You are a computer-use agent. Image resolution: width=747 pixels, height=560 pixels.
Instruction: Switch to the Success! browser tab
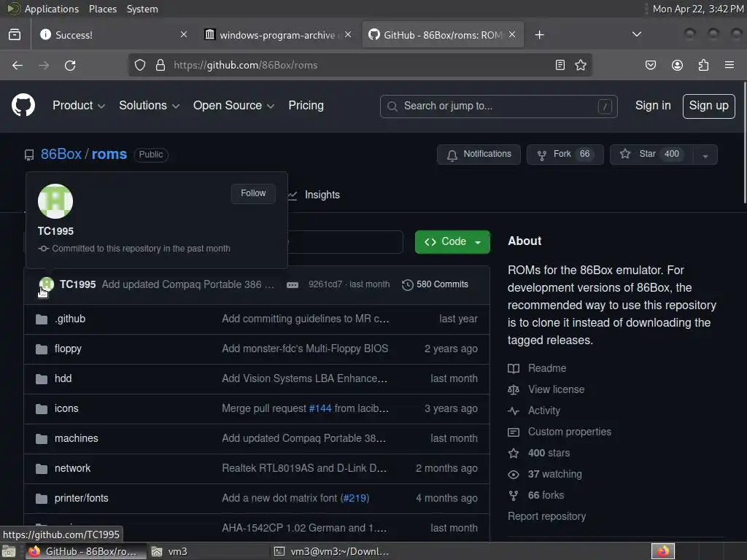pos(114,35)
